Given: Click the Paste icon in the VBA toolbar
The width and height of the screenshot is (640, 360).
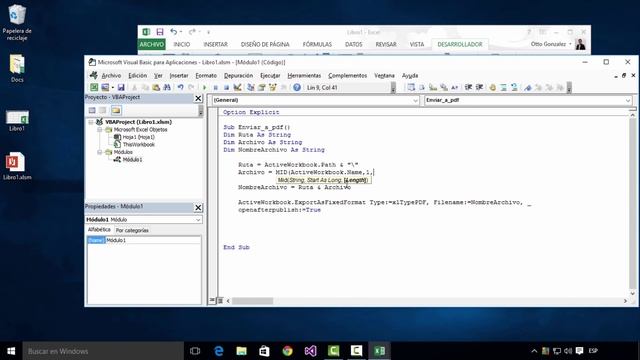Looking at the screenshot, I should click(156, 87).
